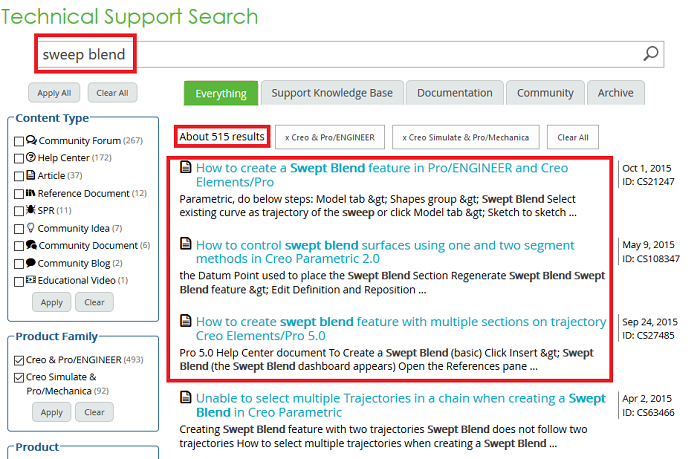
Task: Click the 'Apr 2, 2015' date
Action: click(x=647, y=398)
